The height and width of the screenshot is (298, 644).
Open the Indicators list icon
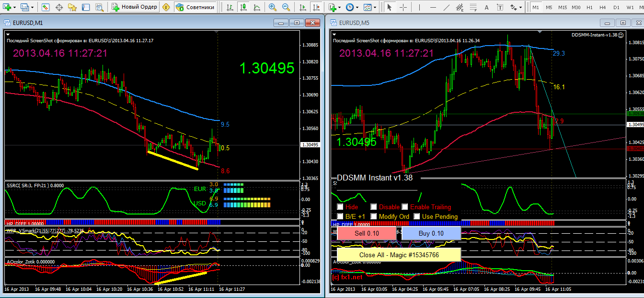(333, 7)
